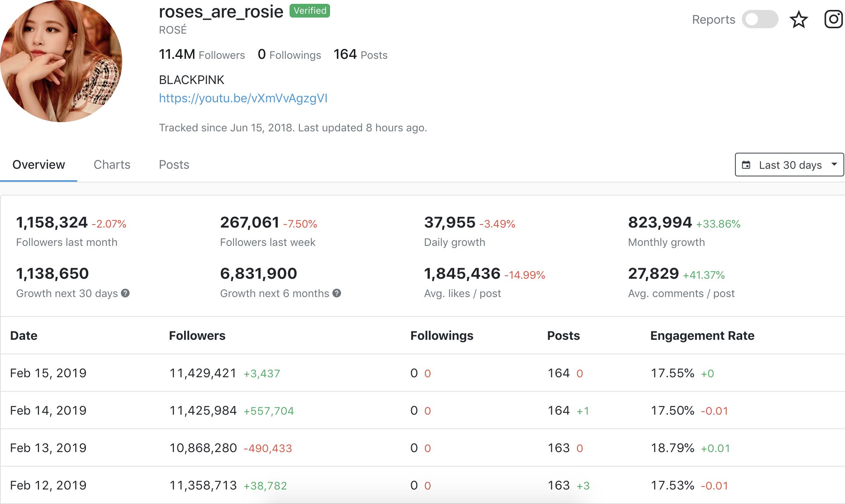Click the ROSÉ profile picture
This screenshot has height=504, width=845.
61,61
